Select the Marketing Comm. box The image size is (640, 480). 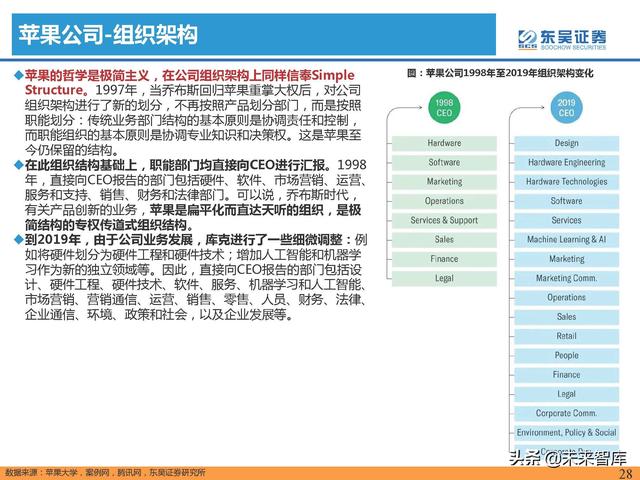click(567, 278)
